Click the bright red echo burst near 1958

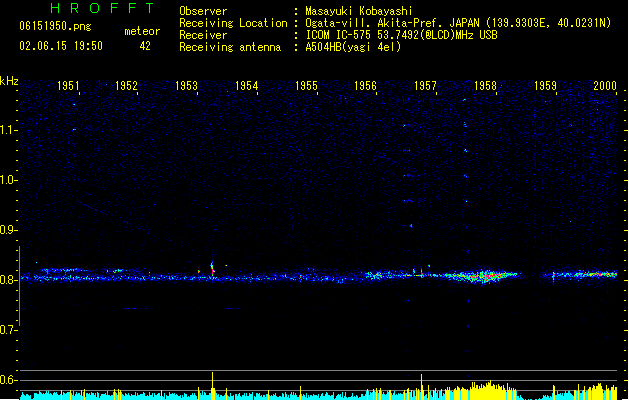(x=484, y=276)
